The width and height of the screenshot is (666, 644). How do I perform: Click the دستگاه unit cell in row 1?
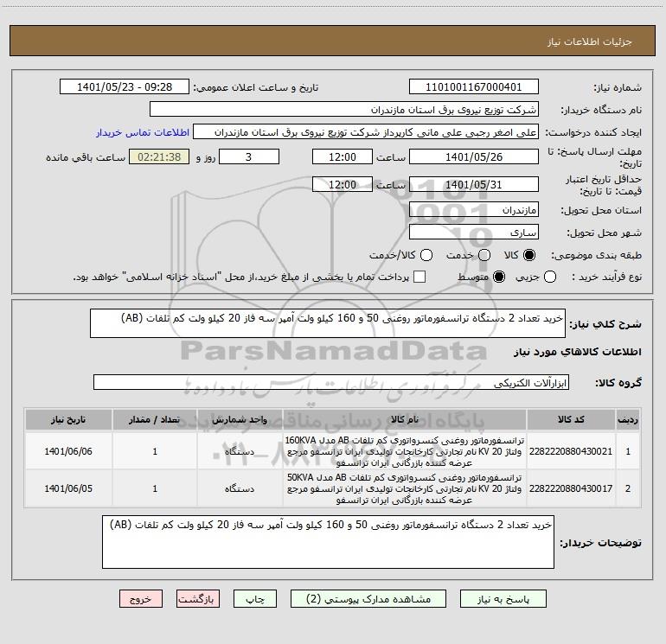click(240, 451)
